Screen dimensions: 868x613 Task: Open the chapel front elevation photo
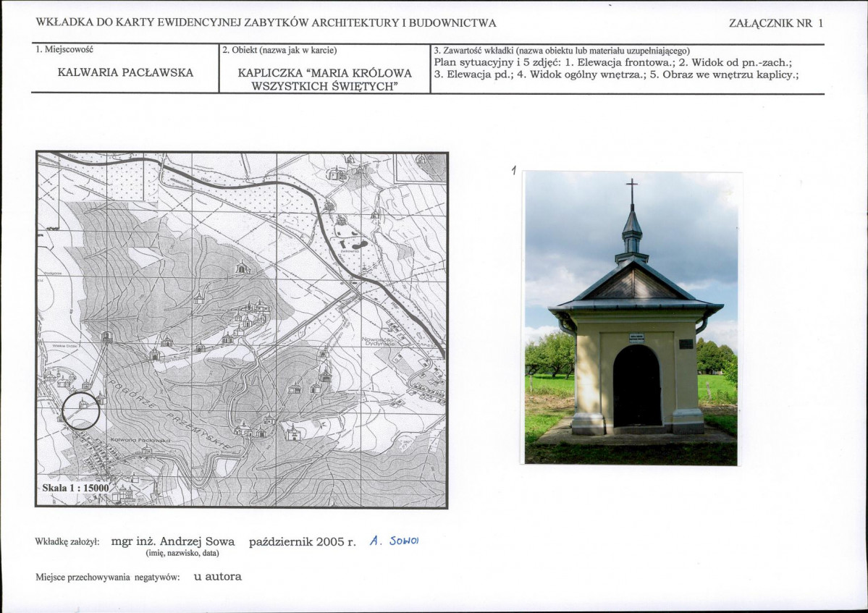pos(631,318)
